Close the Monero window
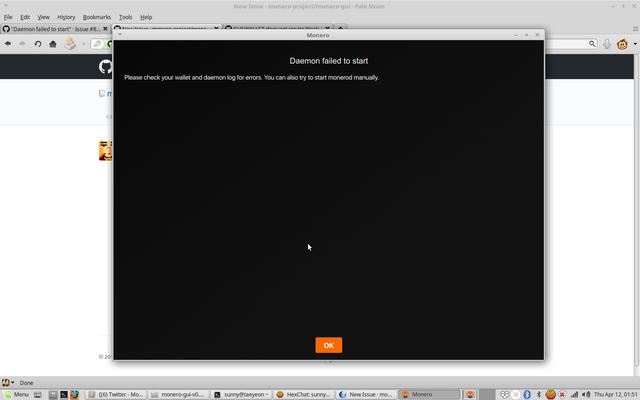The height and width of the screenshot is (400, 640). click(x=537, y=35)
